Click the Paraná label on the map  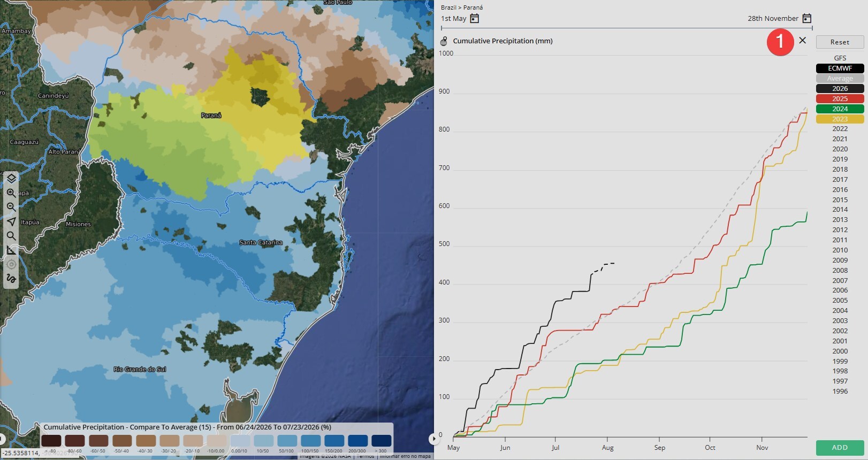tap(211, 116)
